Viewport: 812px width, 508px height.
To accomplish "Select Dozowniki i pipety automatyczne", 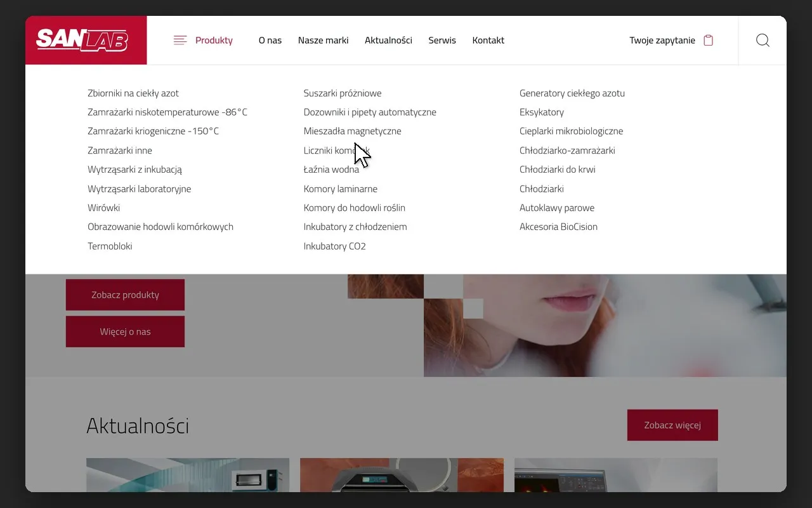I will click(370, 112).
